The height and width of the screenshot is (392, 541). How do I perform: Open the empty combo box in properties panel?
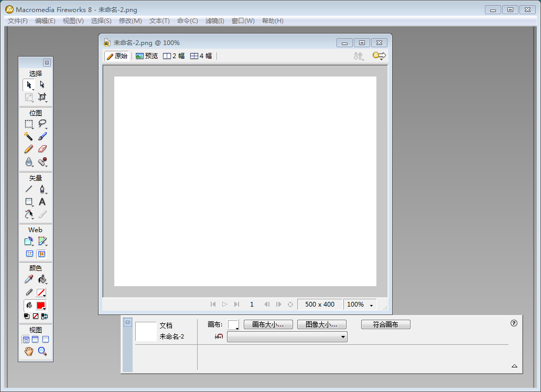[287, 337]
